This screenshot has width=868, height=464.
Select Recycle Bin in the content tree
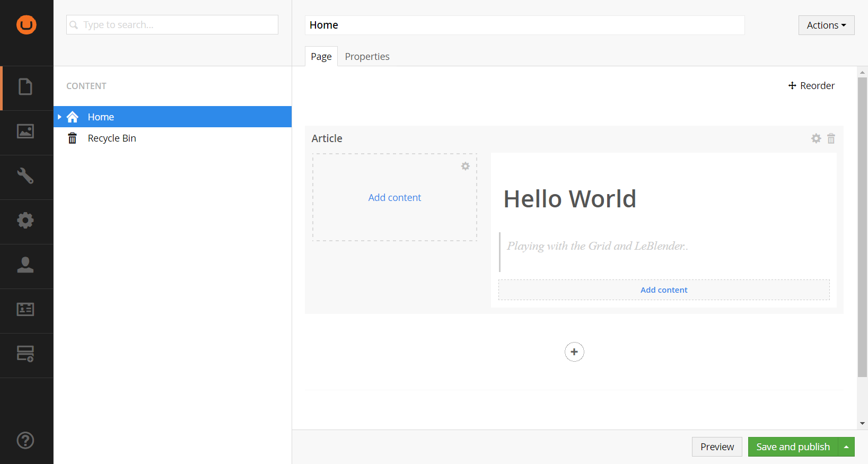pyautogui.click(x=173, y=138)
